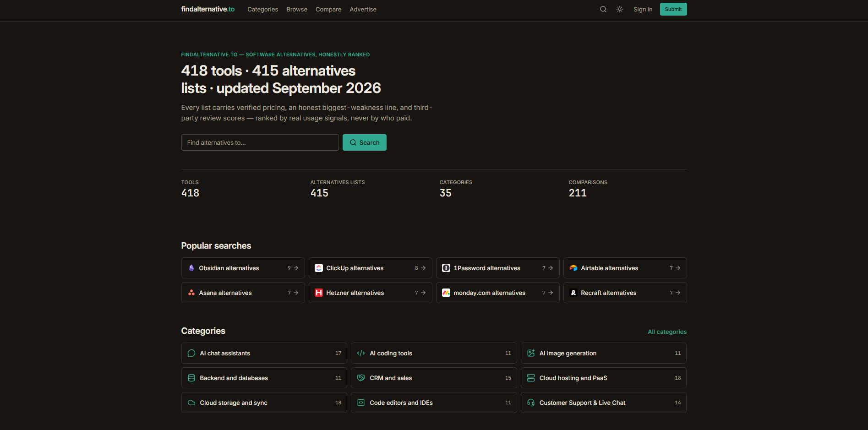Open the Advertise nav item
868x430 pixels.
pyautogui.click(x=363, y=9)
